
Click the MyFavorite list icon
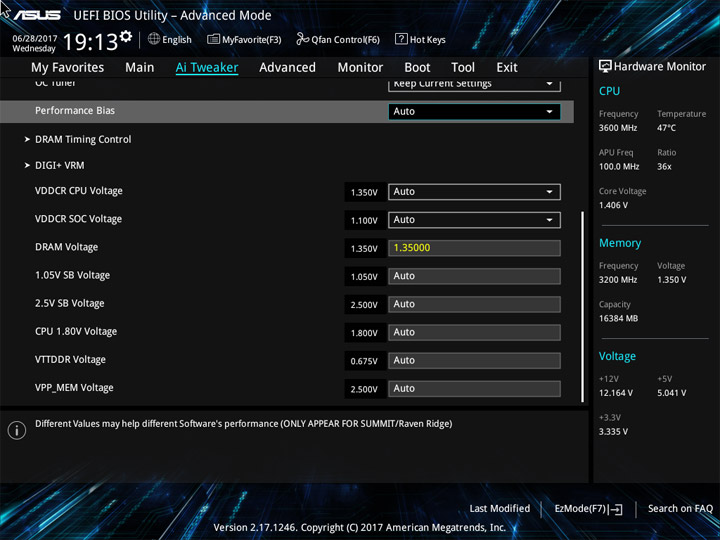click(213, 39)
